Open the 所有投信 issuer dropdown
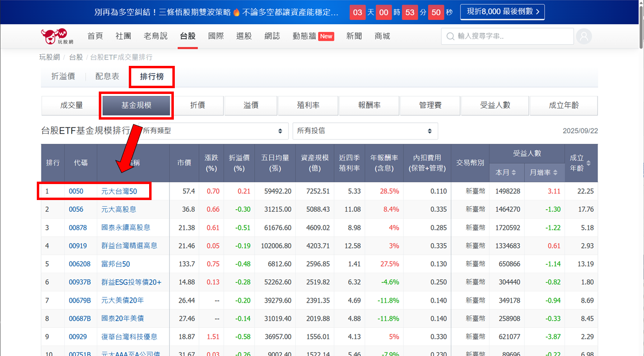Image resolution: width=644 pixels, height=356 pixels. point(365,131)
